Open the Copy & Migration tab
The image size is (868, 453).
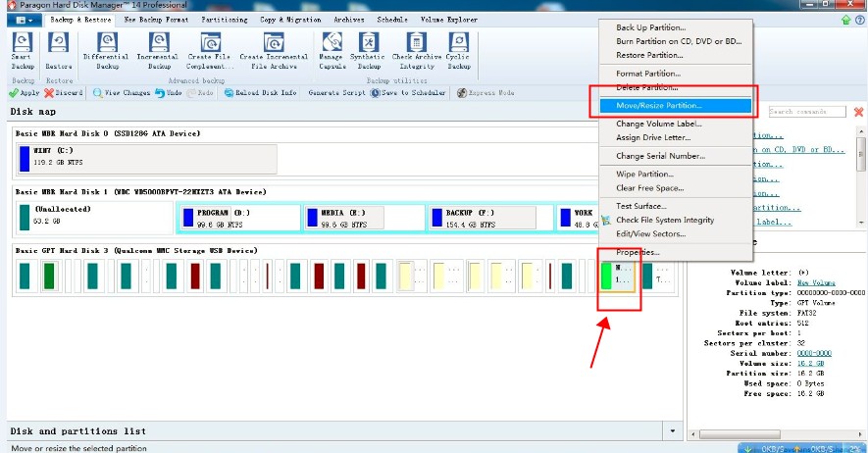pos(290,20)
